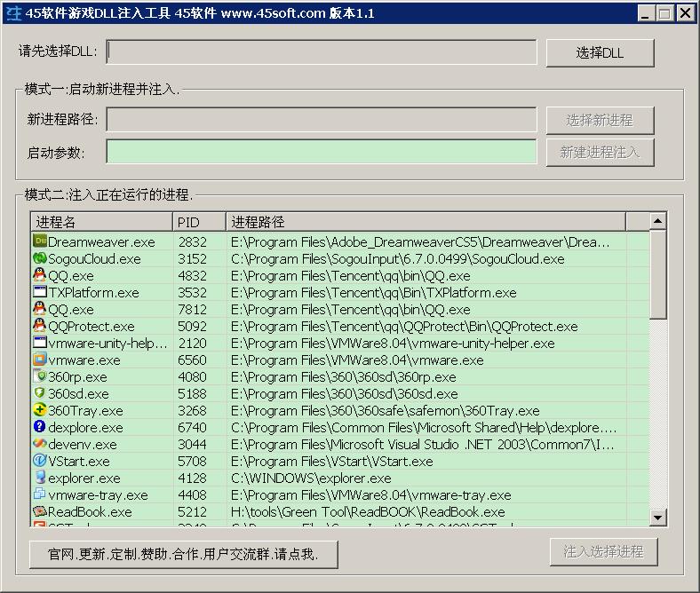
Task: Select 360rp.exe process name
Action: [77, 377]
